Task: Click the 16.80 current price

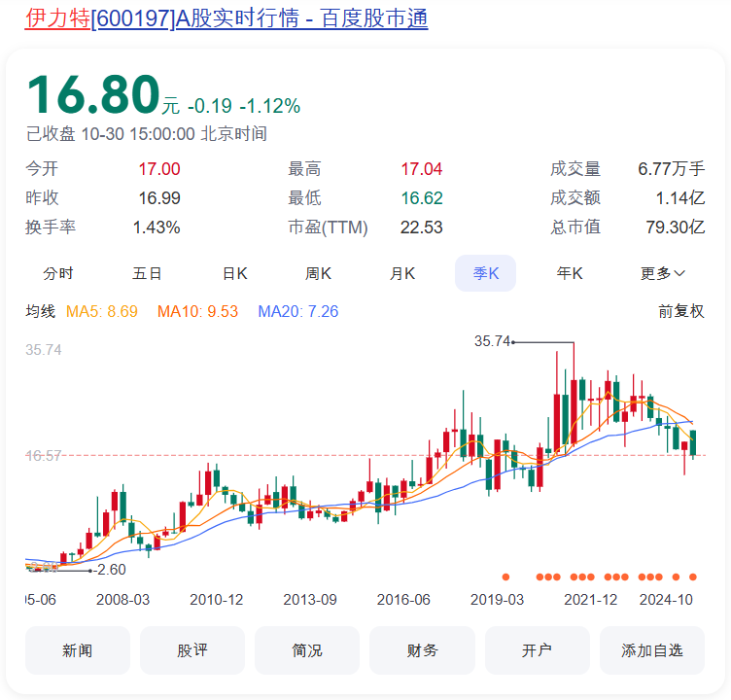Action: click(93, 94)
